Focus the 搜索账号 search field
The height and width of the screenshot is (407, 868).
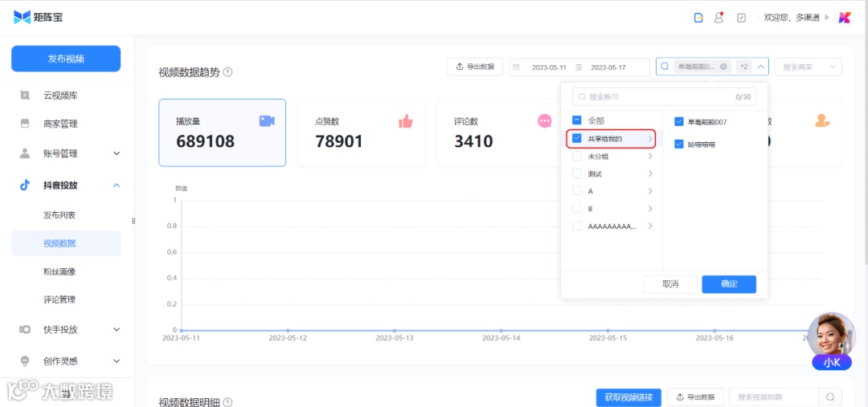[x=664, y=97]
